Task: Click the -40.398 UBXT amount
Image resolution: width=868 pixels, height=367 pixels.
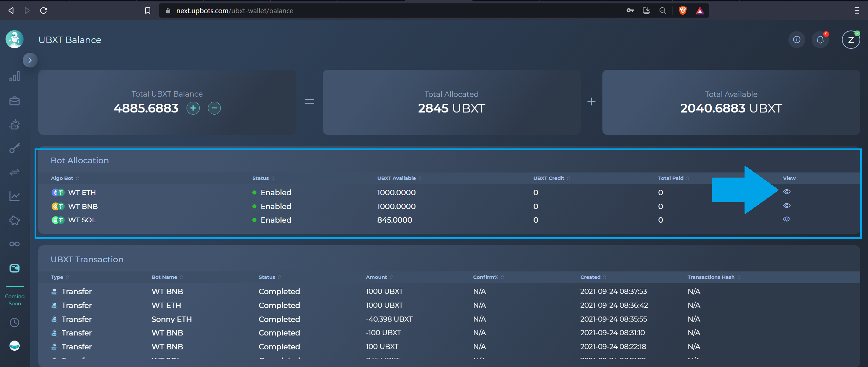Action: (389, 319)
